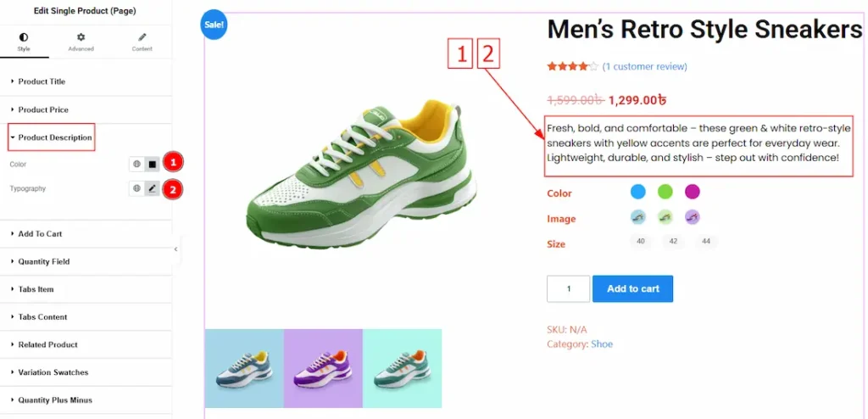868x419 pixels.
Task: Click the blue shoe Image variation swatch
Action: click(638, 218)
